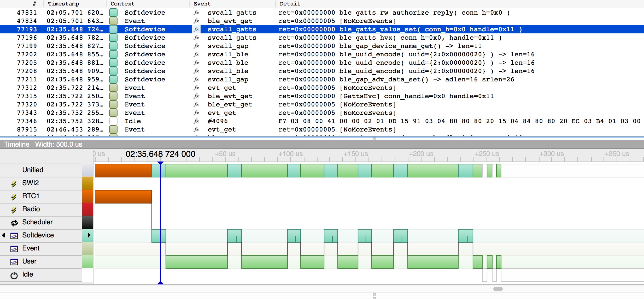
Task: Click the blue timeline cursor marker top
Action: pyautogui.click(x=160, y=163)
